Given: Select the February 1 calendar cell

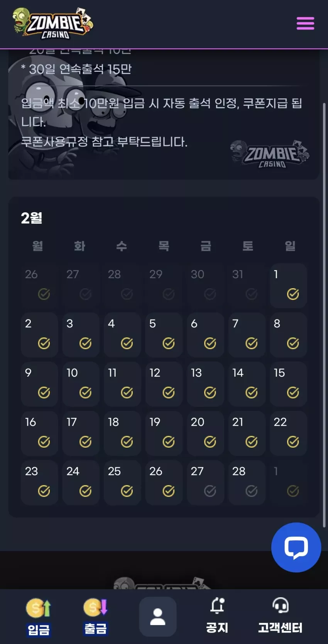Looking at the screenshot, I should point(289,286).
